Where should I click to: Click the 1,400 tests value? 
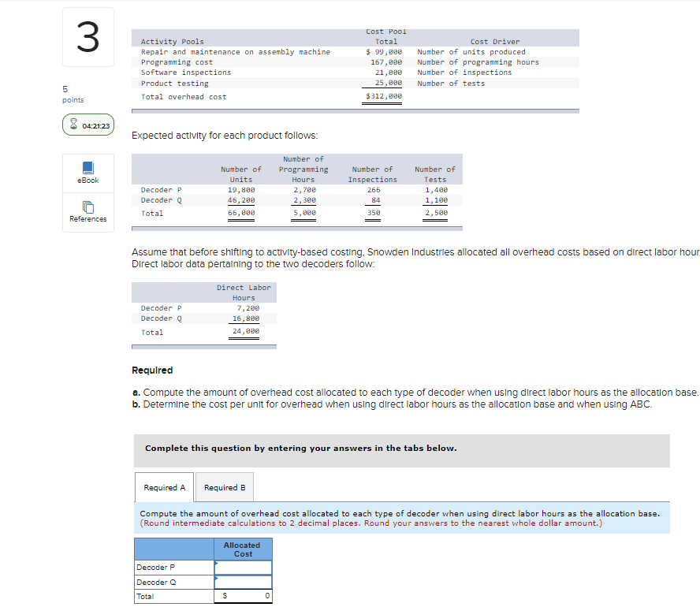pyautogui.click(x=436, y=190)
